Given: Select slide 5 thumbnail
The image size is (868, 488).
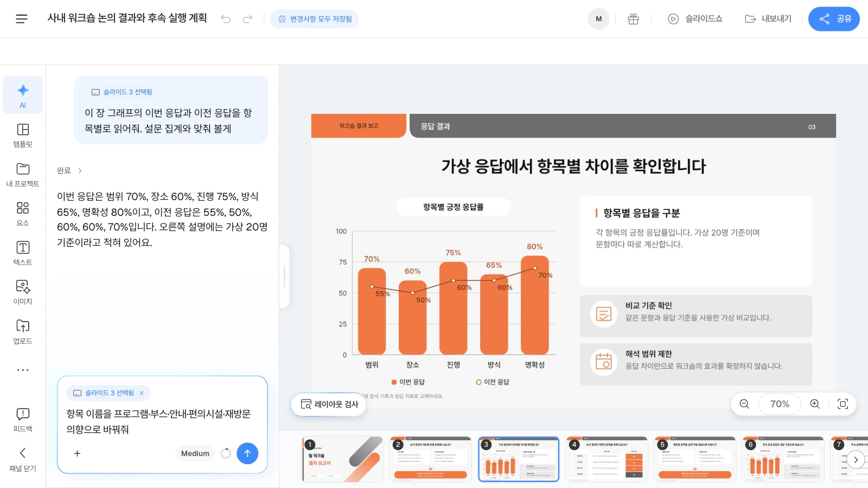Looking at the screenshot, I should click(695, 459).
